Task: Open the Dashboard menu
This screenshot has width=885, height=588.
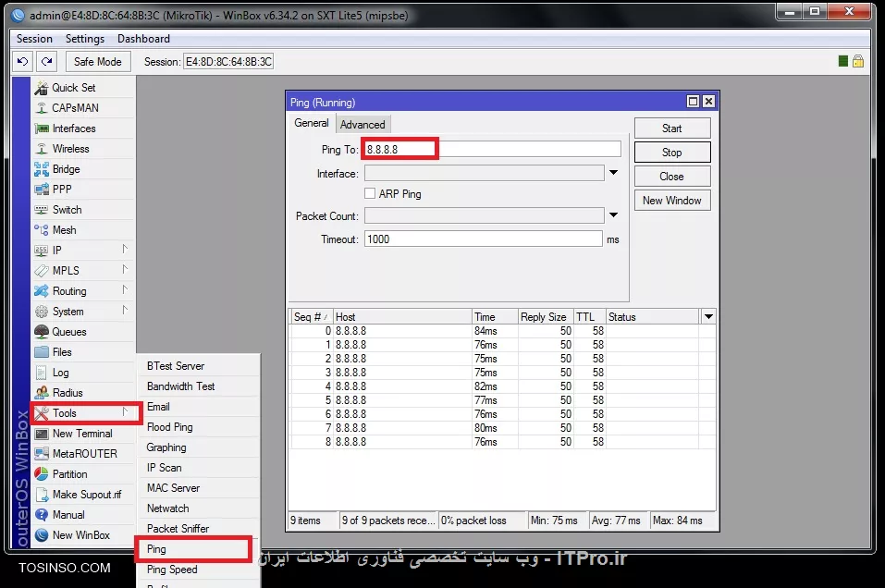Action: (143, 39)
